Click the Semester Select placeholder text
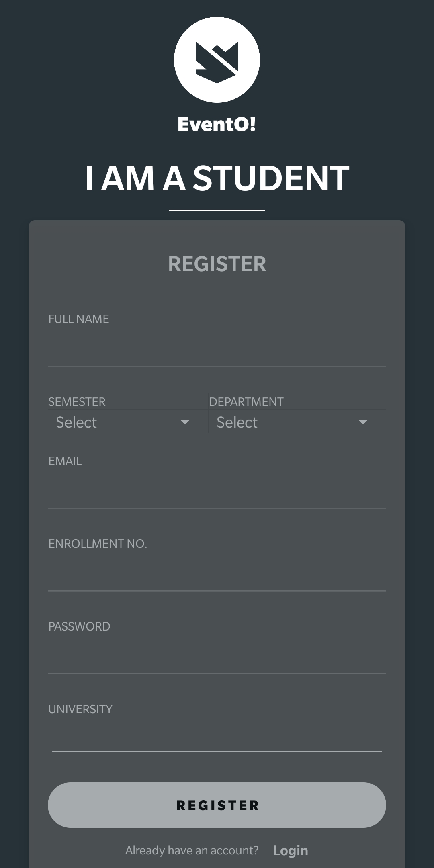 [x=76, y=422]
